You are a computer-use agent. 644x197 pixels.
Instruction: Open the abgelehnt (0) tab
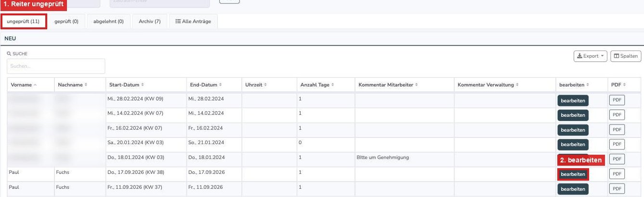(108, 22)
